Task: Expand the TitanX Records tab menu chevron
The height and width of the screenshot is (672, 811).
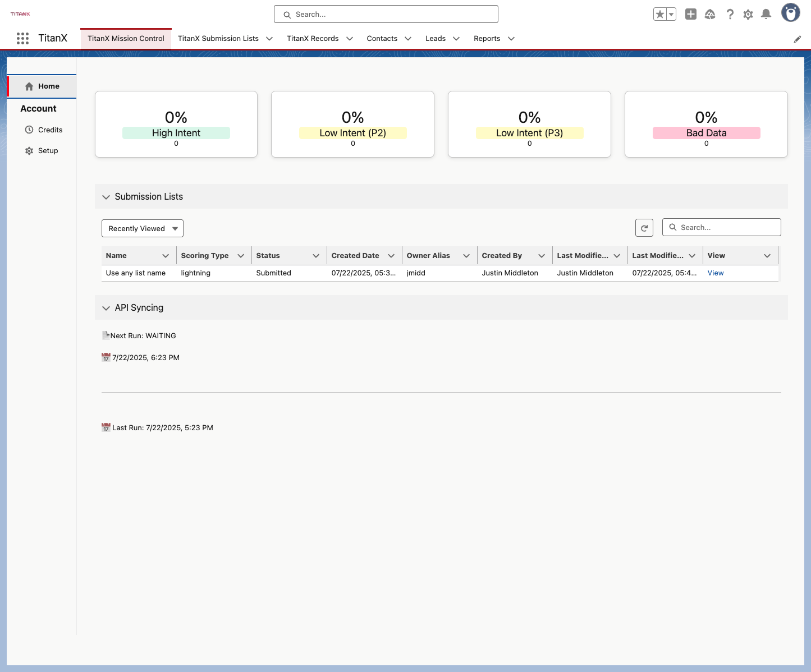Action: (350, 39)
